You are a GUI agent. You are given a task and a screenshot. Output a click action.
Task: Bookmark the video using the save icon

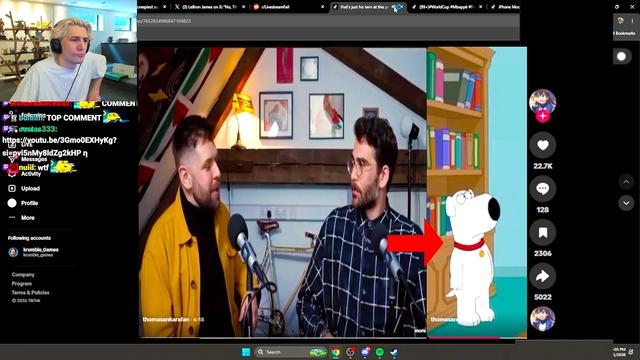[x=542, y=233]
